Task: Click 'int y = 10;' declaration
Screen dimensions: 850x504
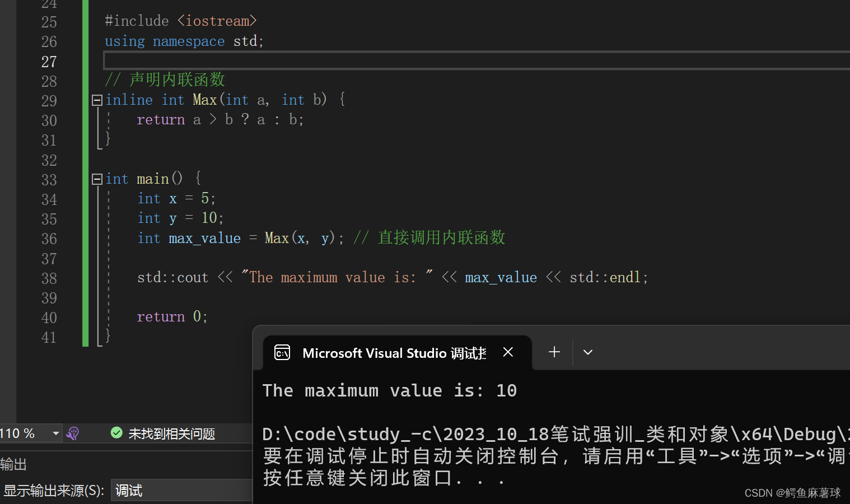Action: tap(181, 218)
